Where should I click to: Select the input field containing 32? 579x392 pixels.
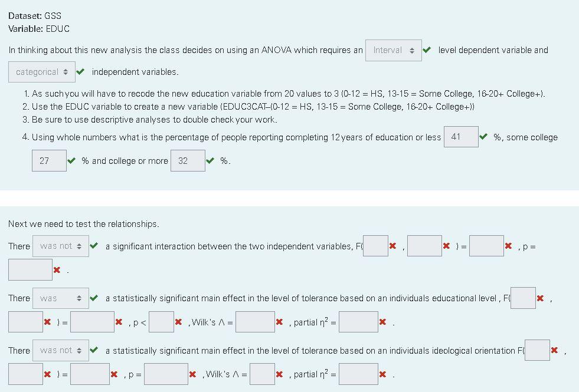188,160
